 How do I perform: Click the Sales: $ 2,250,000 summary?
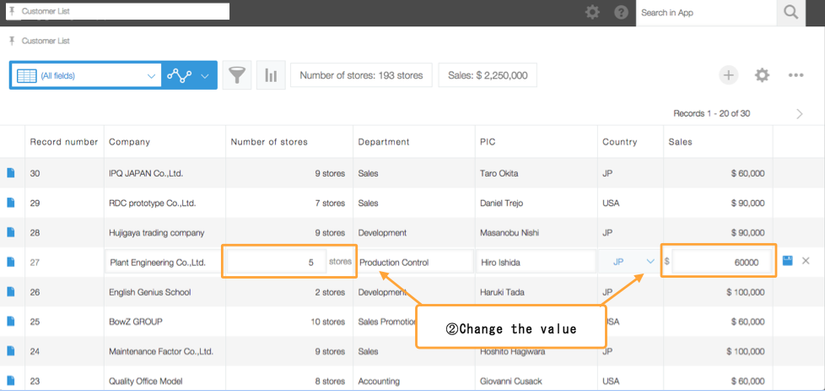tap(488, 75)
